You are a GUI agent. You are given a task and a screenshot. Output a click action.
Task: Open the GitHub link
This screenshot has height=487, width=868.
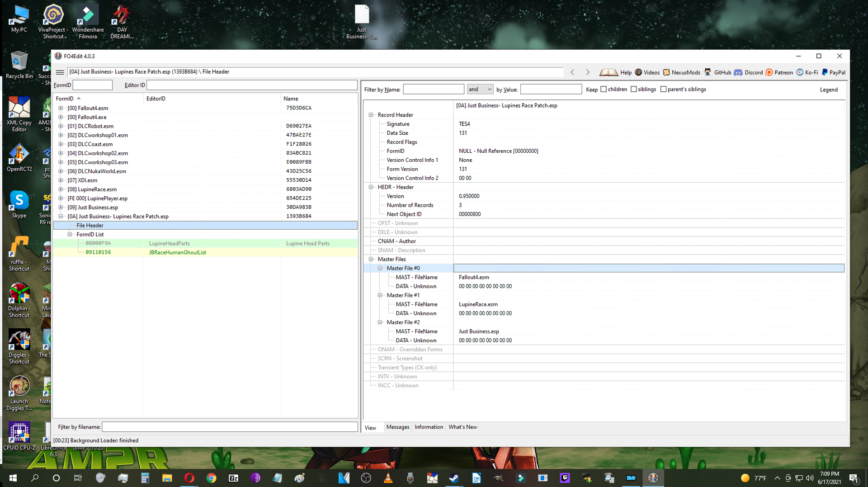717,72
